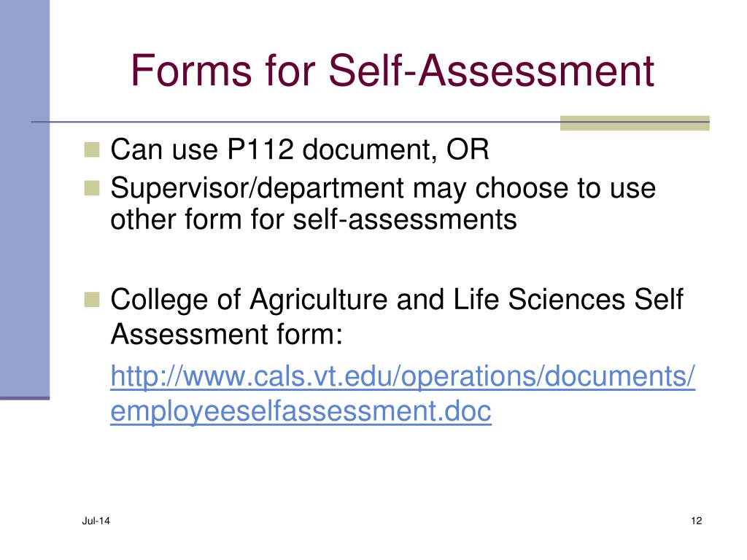Click the square bullet beside "Can use P112 document"
The height and width of the screenshot is (560, 747).
click(x=92, y=149)
